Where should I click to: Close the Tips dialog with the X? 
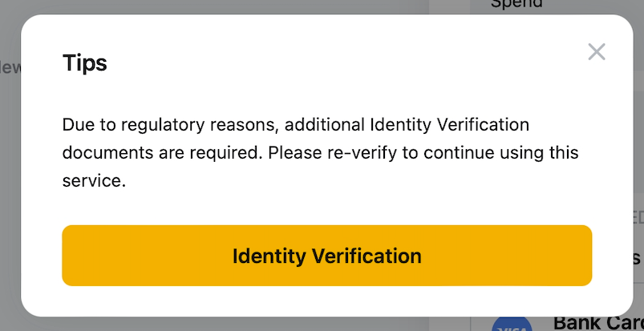(596, 52)
